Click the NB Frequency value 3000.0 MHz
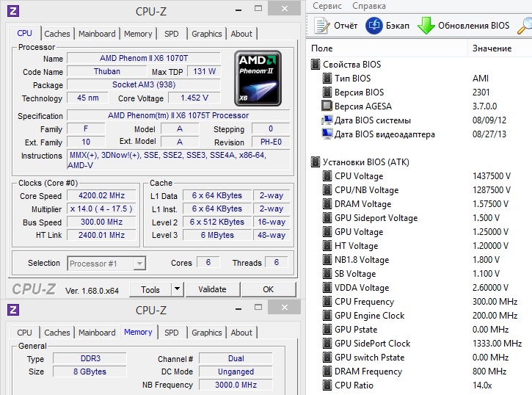This screenshot has height=395, width=532. click(236, 385)
